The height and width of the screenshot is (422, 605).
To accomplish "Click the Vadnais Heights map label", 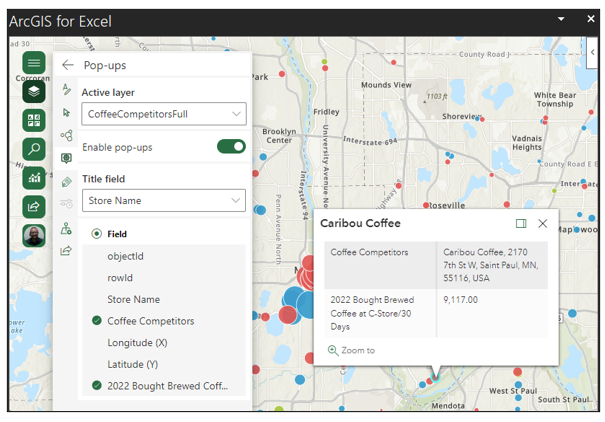I will [527, 143].
